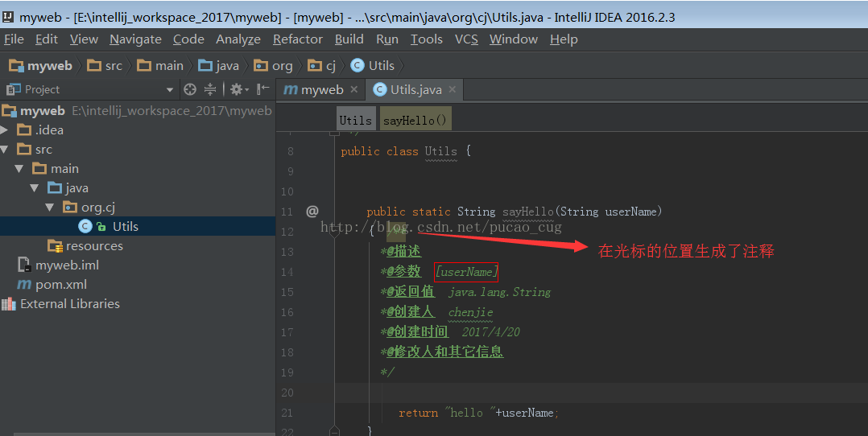This screenshot has height=436, width=868.
Task: Click the fold marker on line 12
Action: [x=334, y=233]
